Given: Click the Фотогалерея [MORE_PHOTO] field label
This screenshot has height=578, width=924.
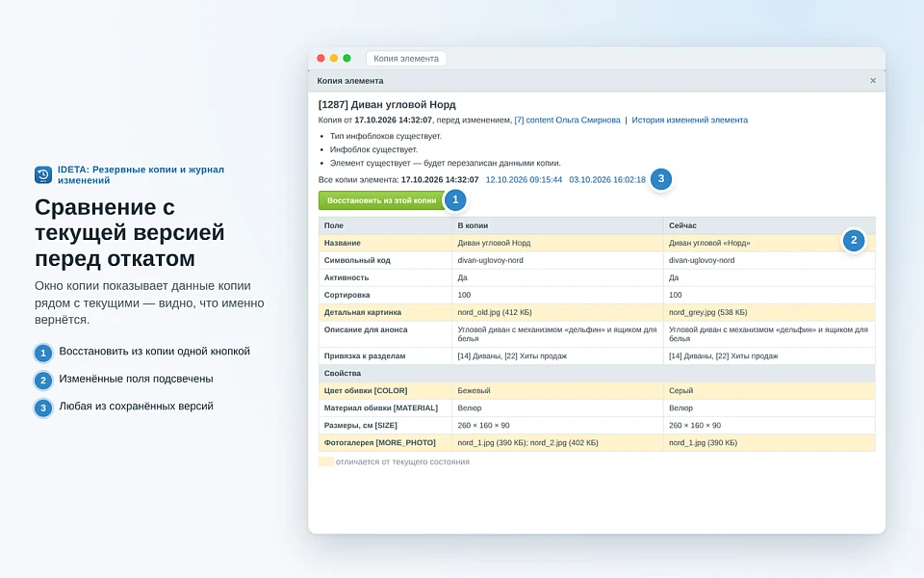Looking at the screenshot, I should coord(379,442).
